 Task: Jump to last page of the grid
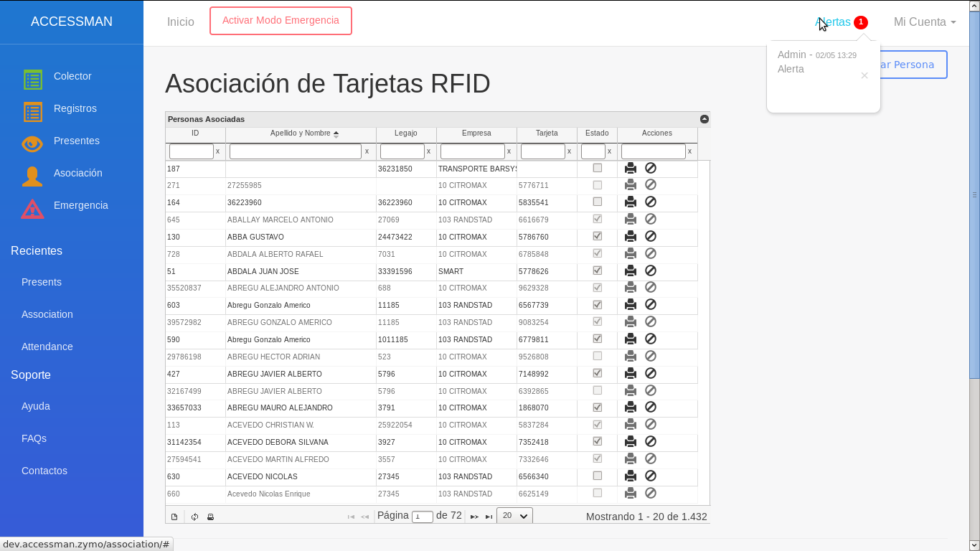pyautogui.click(x=489, y=517)
